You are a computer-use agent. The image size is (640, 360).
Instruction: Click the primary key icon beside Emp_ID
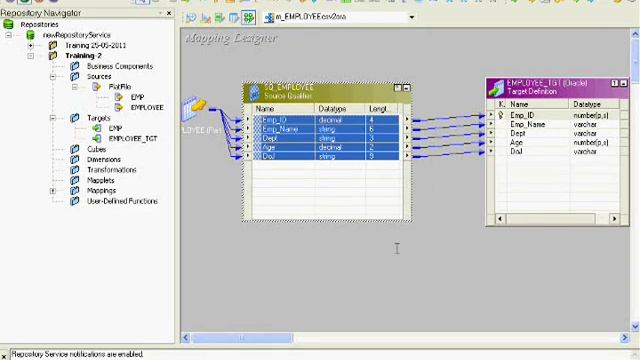[501, 116]
